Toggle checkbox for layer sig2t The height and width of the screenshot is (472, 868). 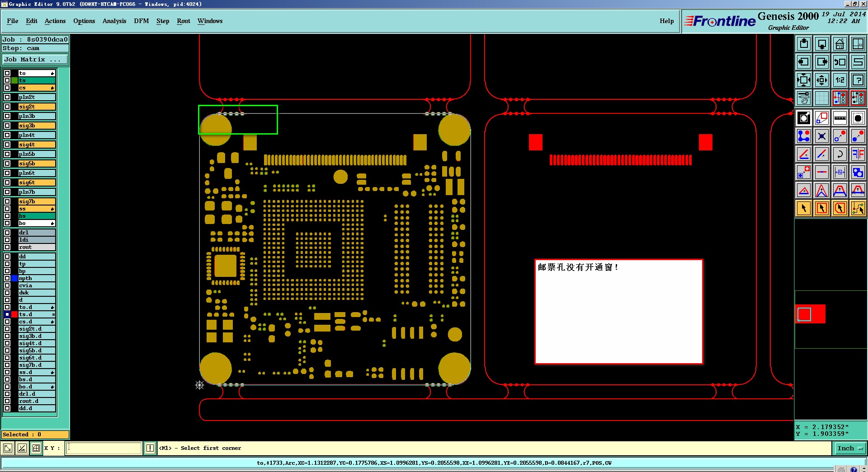tap(7, 107)
